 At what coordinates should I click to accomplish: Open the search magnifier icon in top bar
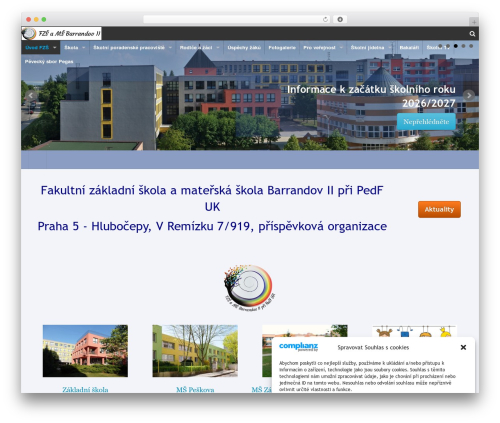coord(472,34)
